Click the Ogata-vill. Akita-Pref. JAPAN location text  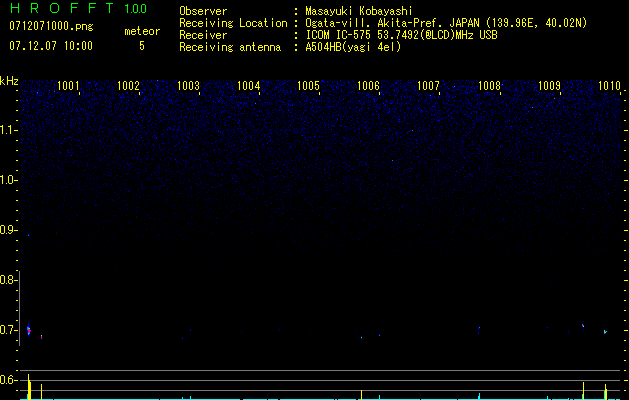pos(446,23)
